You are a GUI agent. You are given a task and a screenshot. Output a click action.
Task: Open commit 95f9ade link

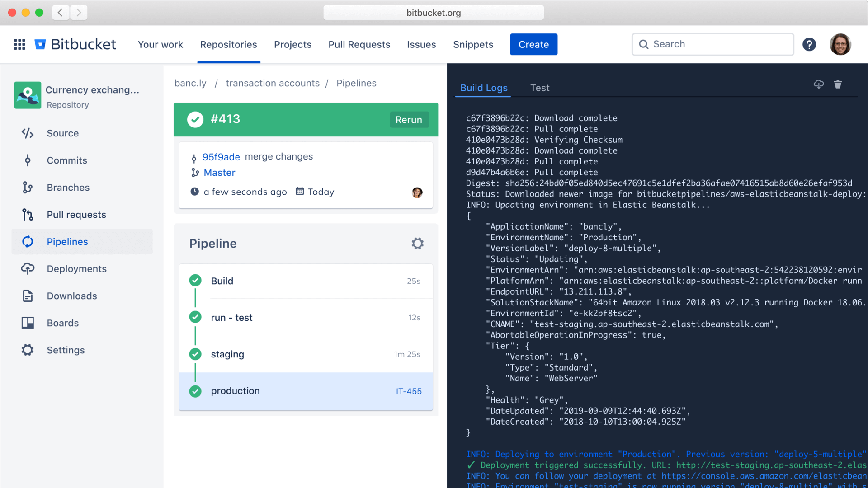tap(221, 157)
